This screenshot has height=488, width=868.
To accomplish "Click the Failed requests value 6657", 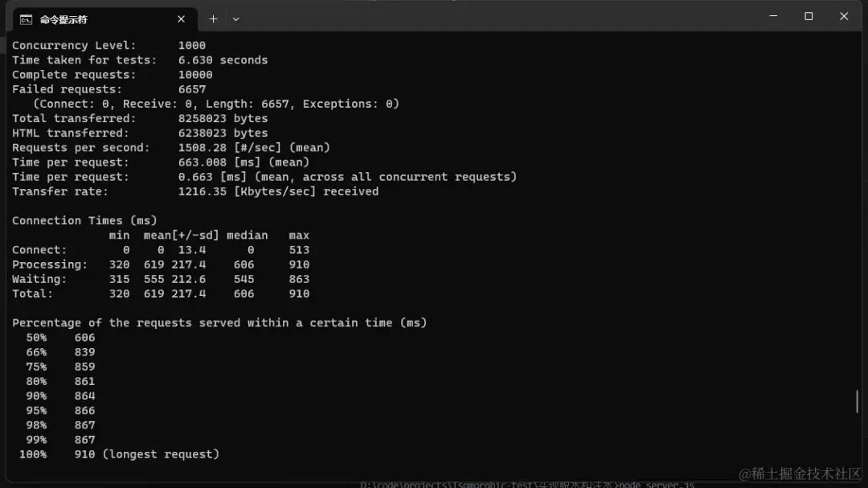I will point(191,89).
